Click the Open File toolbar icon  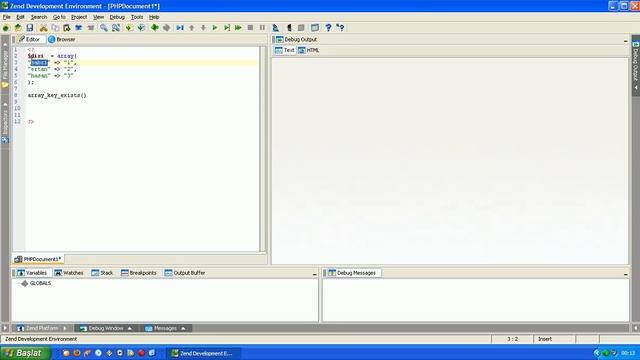[x=18, y=28]
